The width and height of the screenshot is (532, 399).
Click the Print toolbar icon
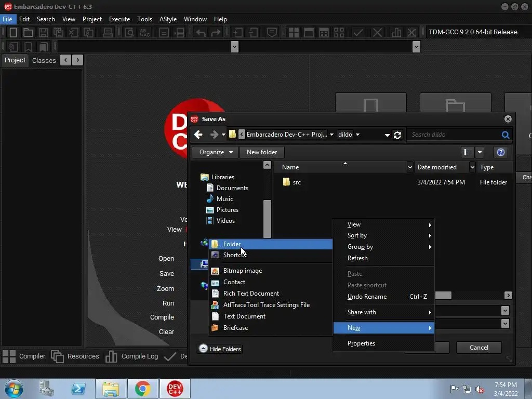point(108,32)
